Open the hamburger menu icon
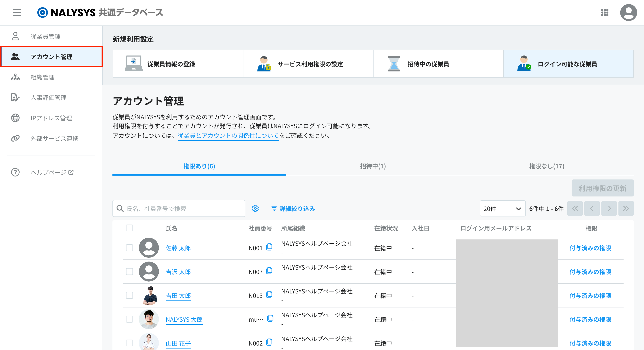This screenshot has height=350, width=644. (x=17, y=13)
